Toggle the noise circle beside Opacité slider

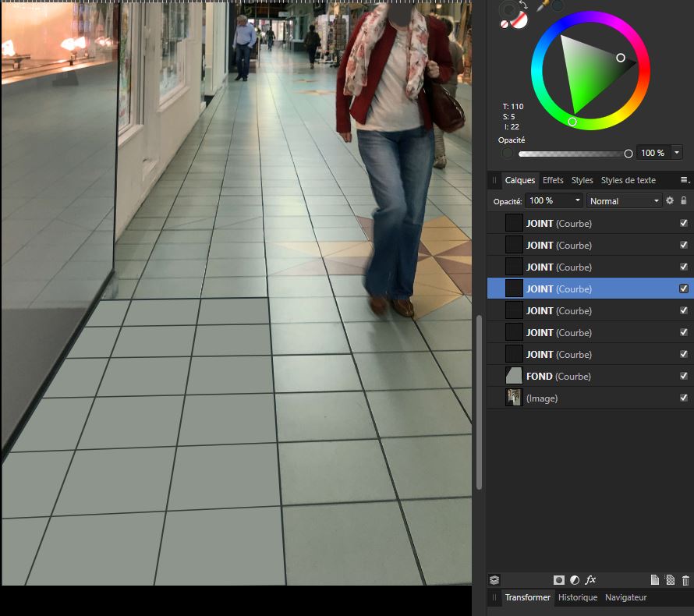click(x=507, y=153)
